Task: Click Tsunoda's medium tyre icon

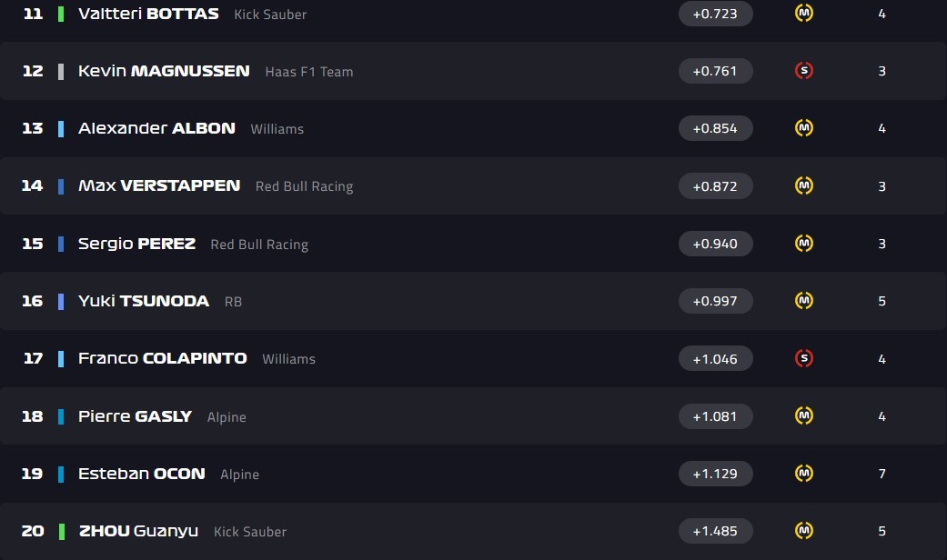Action: [x=803, y=301]
